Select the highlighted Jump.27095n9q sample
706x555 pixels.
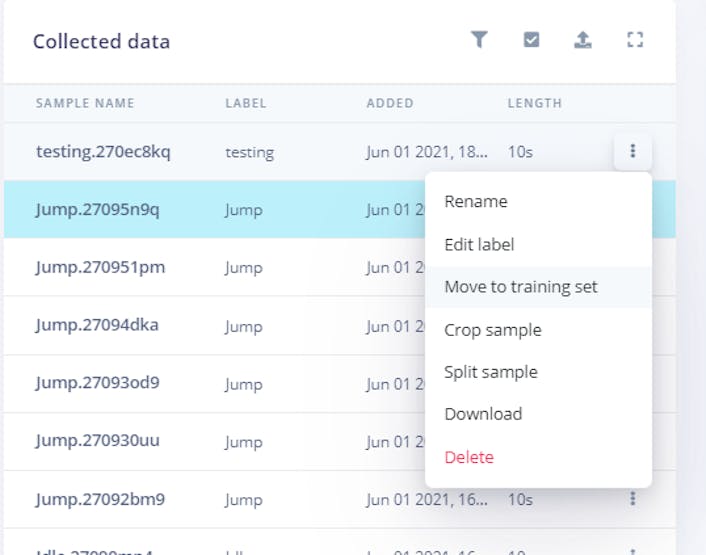tap(97, 210)
